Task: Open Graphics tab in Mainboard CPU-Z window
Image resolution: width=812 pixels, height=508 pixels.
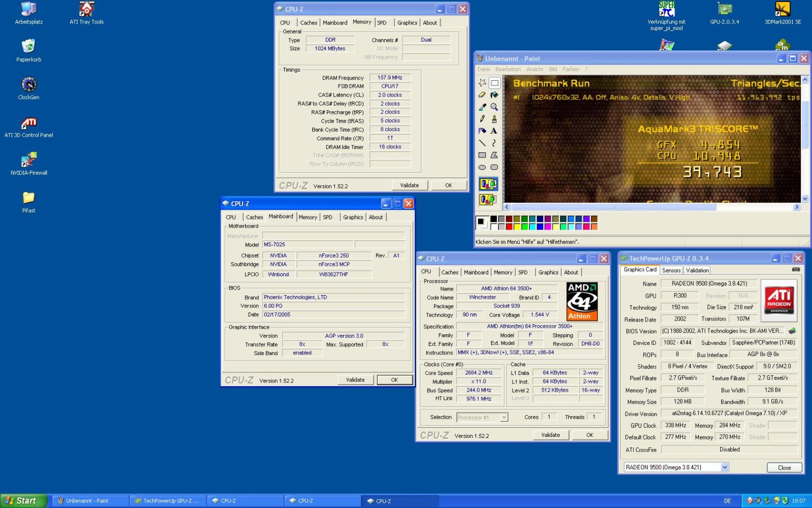Action: (353, 217)
